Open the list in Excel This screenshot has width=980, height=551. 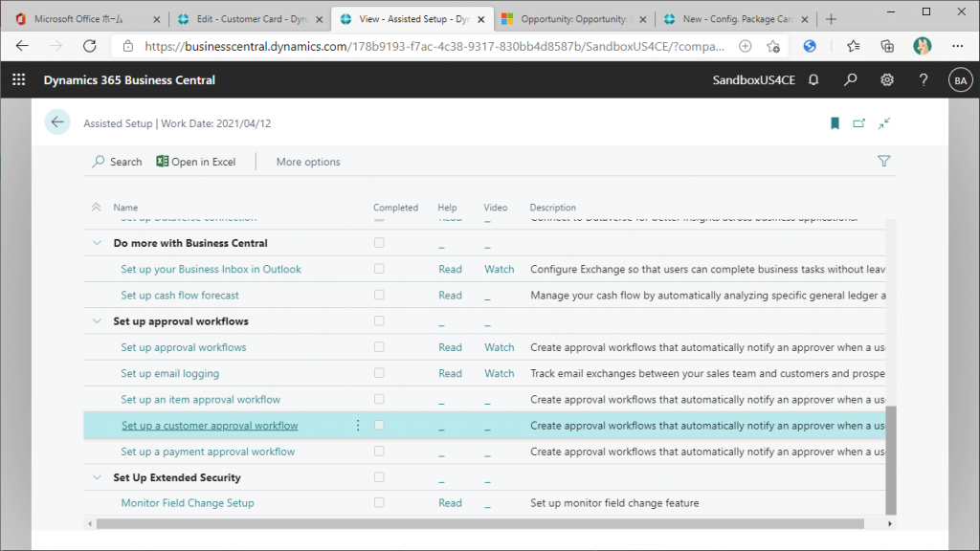coord(195,161)
